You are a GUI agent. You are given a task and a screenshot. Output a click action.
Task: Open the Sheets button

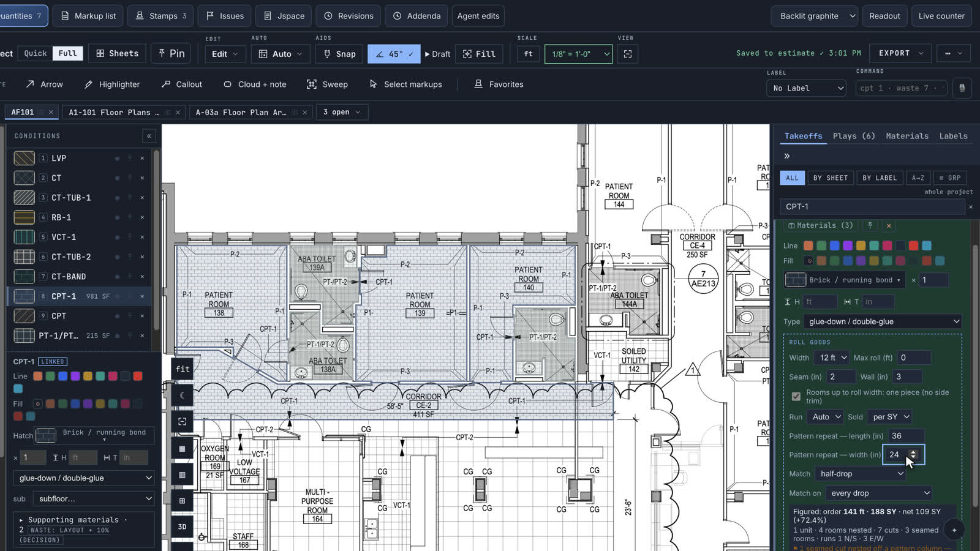tap(117, 53)
